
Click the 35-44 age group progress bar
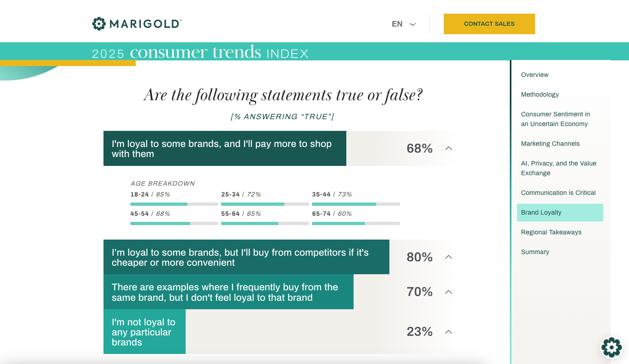coord(356,204)
